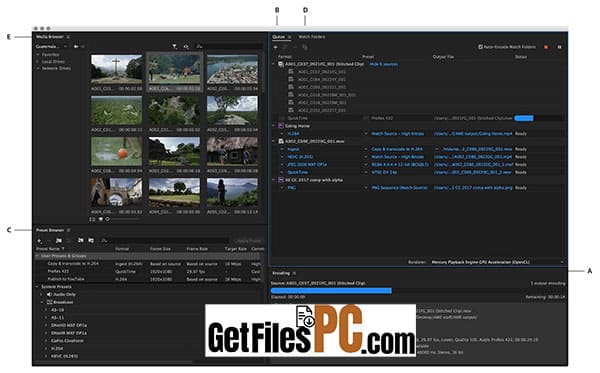
Task: Collapse the System Presets section
Action: pos(38,287)
